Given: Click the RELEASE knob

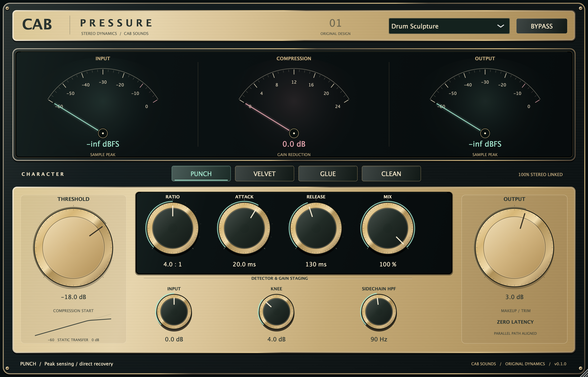Looking at the screenshot, I should point(316,228).
